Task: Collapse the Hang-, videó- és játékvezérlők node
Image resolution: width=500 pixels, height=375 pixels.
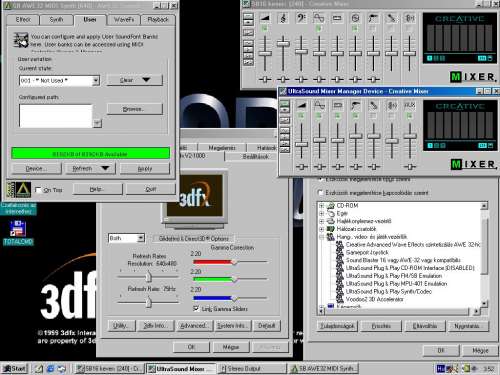Action: 321,237
